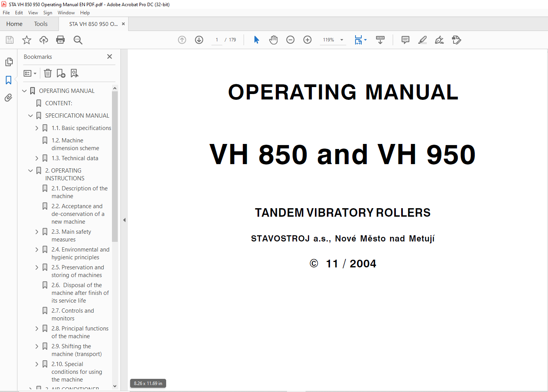Screen dimensions: 548x392
Task: Open the View menu
Action: click(x=33, y=13)
